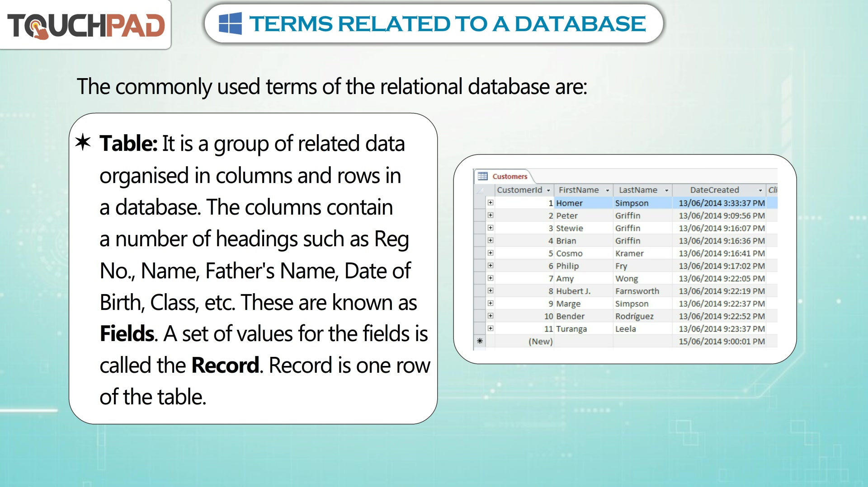Select the 'Peter' first name cell
This screenshot has height=487, width=868.
[x=583, y=215]
